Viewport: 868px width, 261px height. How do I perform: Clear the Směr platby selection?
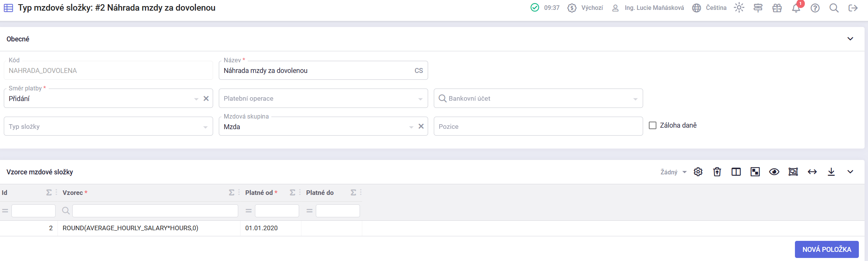(x=206, y=99)
